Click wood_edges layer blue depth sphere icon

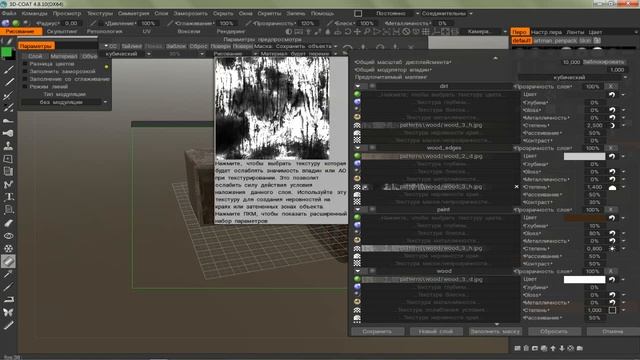(x=357, y=164)
